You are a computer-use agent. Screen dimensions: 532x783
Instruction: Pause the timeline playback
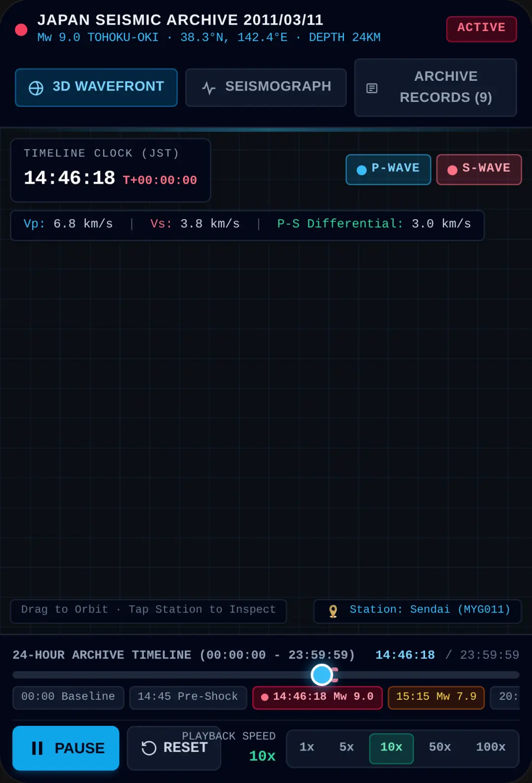point(66,748)
